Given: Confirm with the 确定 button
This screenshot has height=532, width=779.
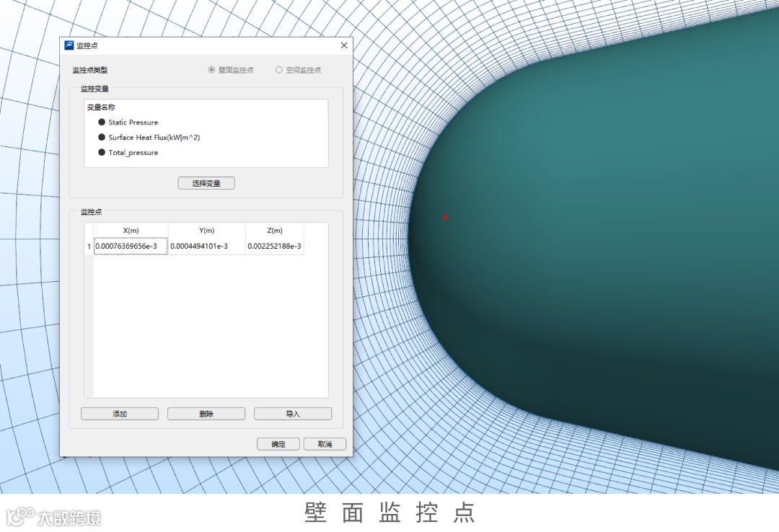Looking at the screenshot, I should pos(278,444).
